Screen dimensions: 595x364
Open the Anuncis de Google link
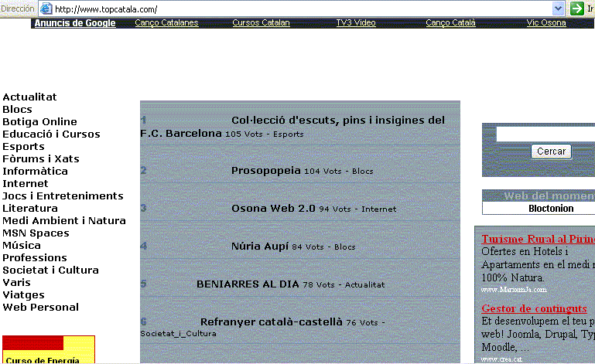(75, 23)
